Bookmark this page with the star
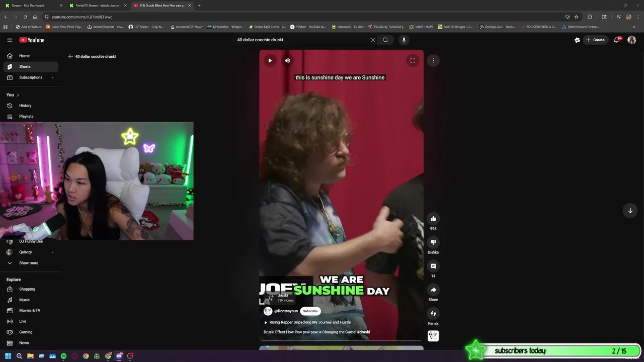Image resolution: width=644 pixels, height=362 pixels. point(576,17)
